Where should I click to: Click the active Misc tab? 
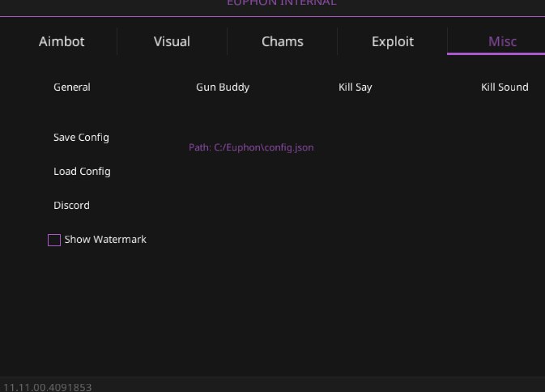(502, 41)
